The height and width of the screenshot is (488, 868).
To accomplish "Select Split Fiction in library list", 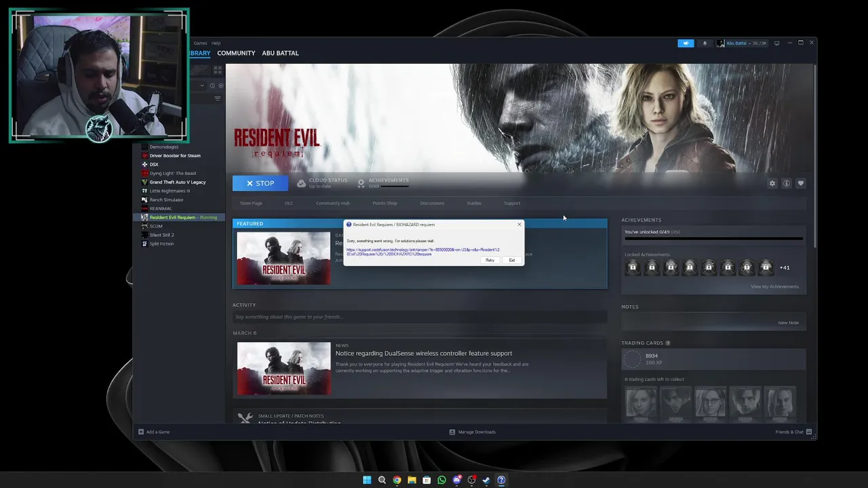I will tap(161, 244).
